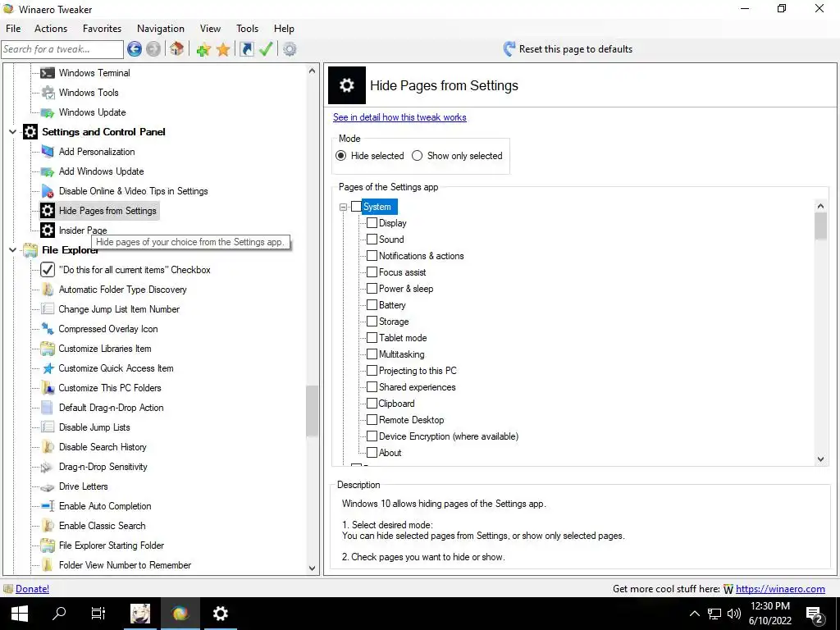Collapse the System node in pages tree

click(x=344, y=207)
